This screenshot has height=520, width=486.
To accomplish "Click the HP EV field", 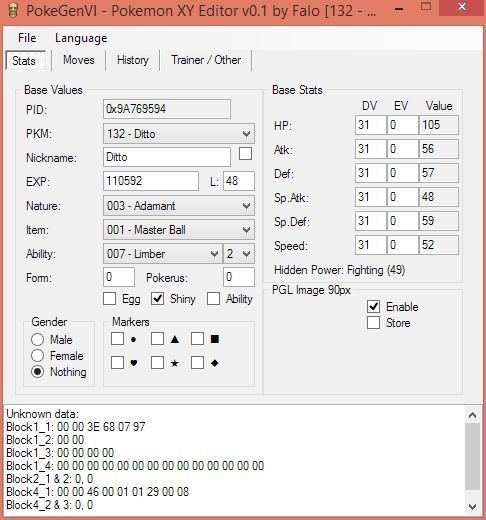I will (403, 125).
